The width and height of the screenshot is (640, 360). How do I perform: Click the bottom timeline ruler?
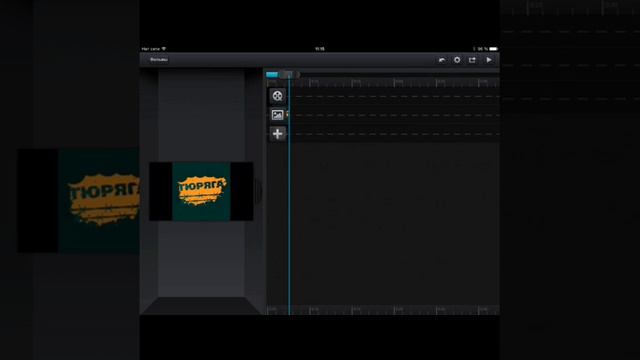383,310
